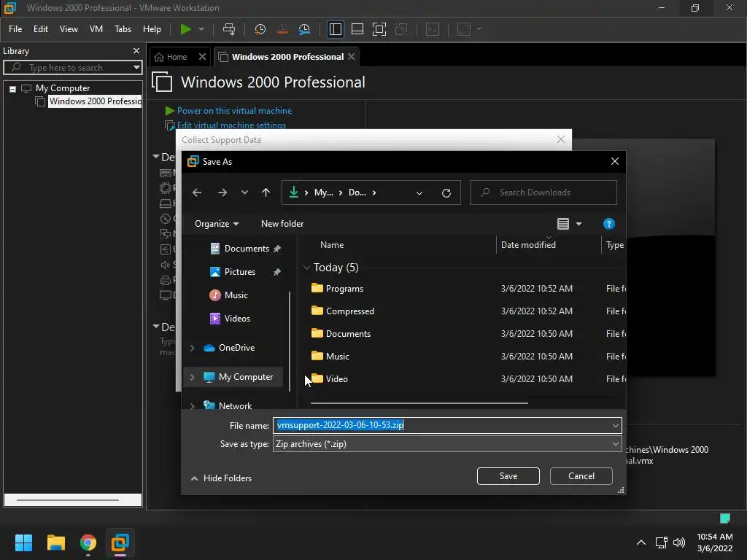Open the library search filter dropdown arrow
Screen dimensions: 747x560
pyautogui.click(x=136, y=68)
